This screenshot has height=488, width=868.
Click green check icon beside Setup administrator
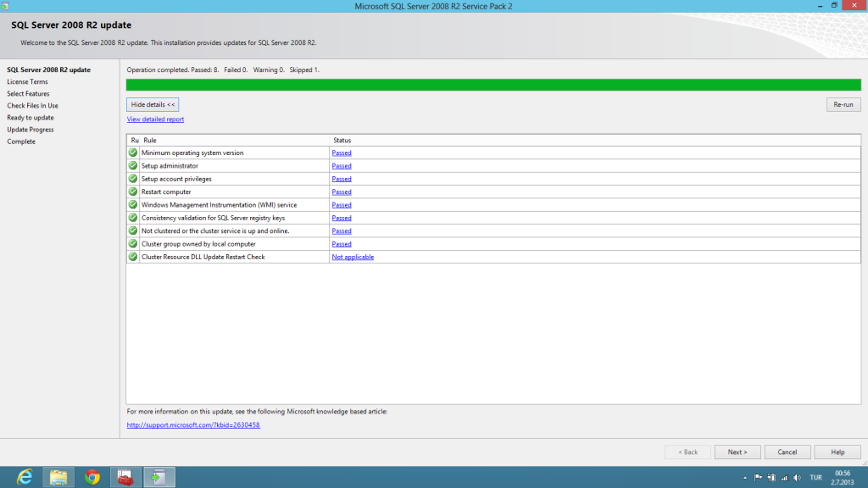(133, 165)
